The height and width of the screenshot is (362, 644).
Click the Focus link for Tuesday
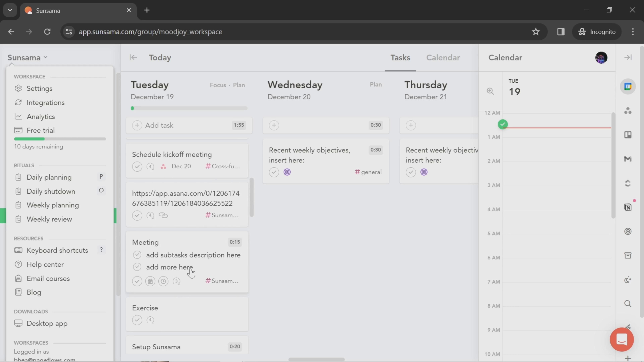(x=218, y=85)
